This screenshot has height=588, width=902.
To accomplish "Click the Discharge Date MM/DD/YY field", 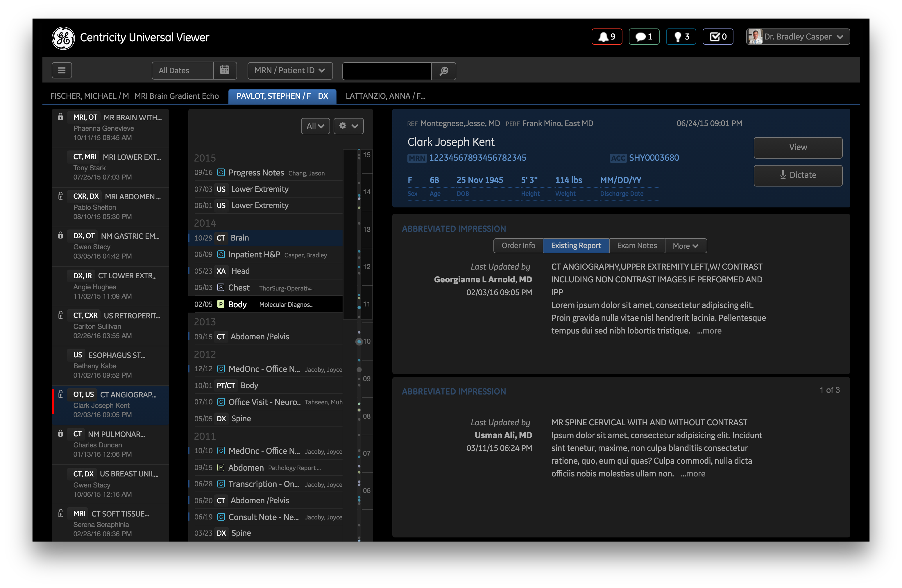I will point(620,180).
